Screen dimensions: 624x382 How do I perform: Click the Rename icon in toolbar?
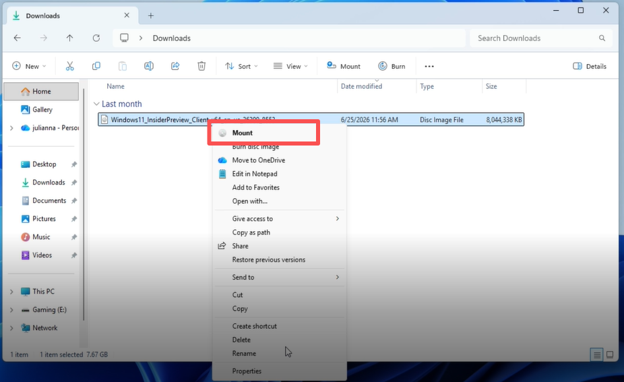tap(149, 66)
